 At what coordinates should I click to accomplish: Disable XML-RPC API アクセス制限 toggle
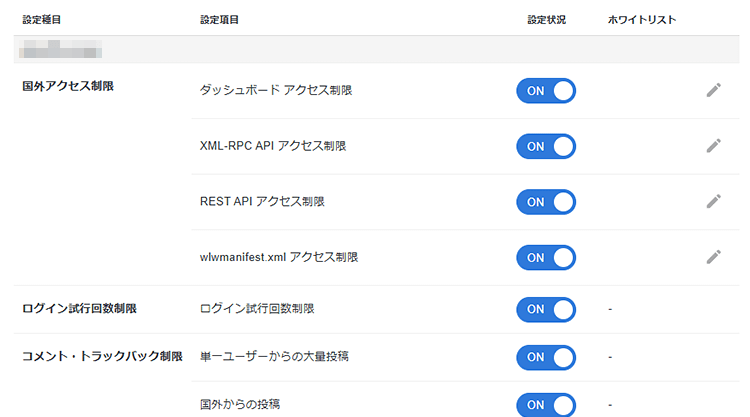(x=546, y=146)
